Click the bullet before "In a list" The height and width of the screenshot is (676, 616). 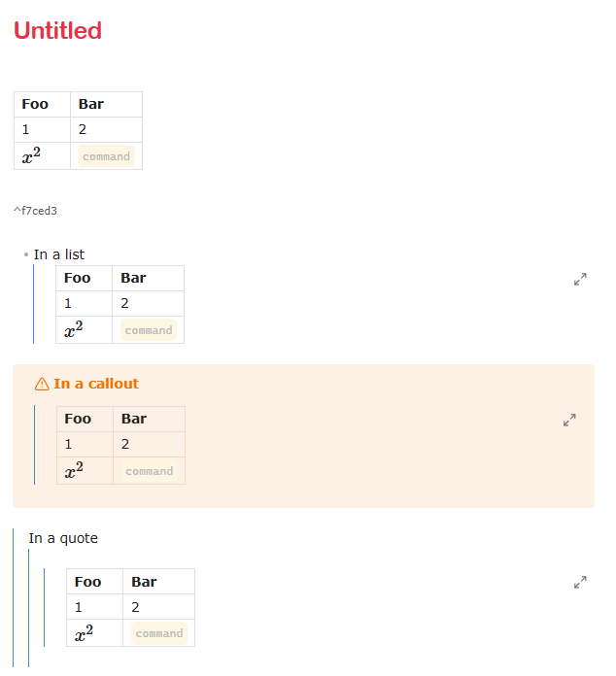26,254
